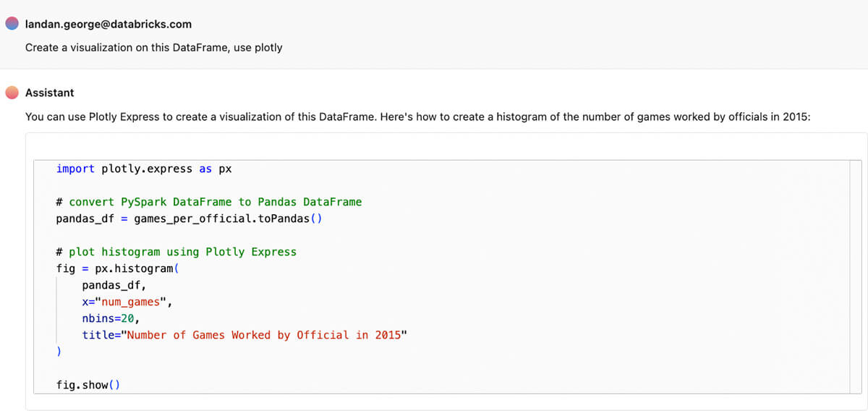Click the user prompt about using plotly
This screenshot has height=416, width=868.
coord(153,48)
